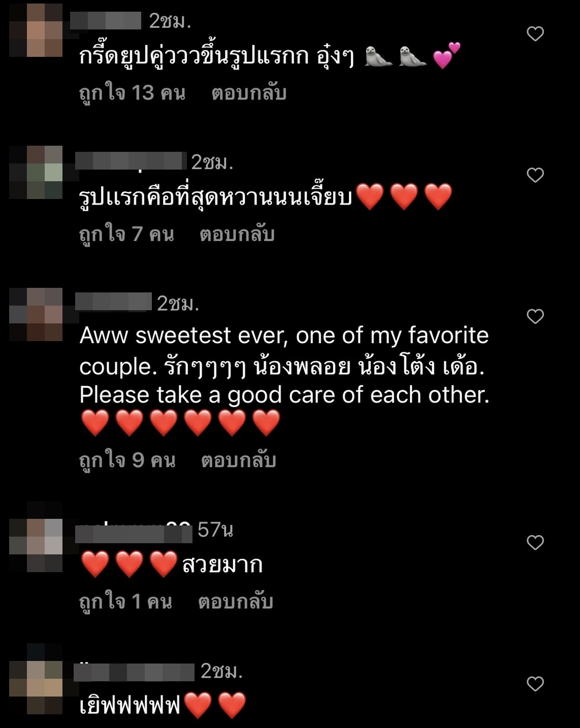Tap heart icon next to สวยมาก comment

pos(535,542)
